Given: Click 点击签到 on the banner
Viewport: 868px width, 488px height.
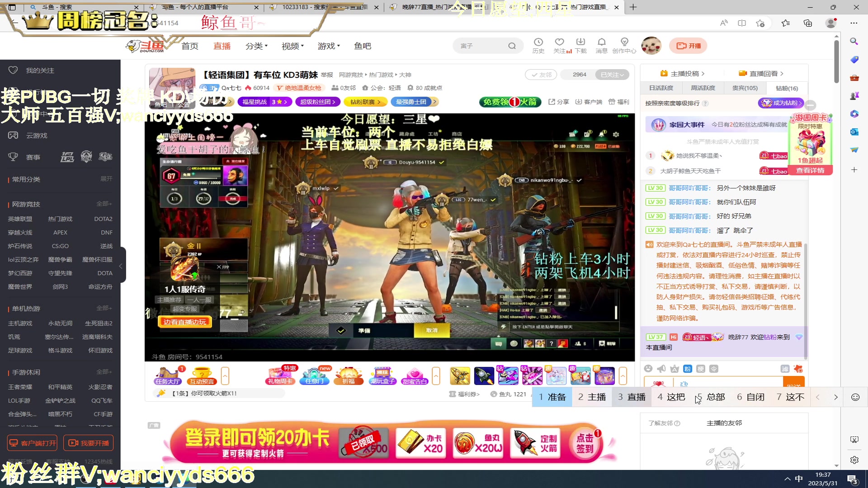Looking at the screenshot, I should [x=585, y=444].
